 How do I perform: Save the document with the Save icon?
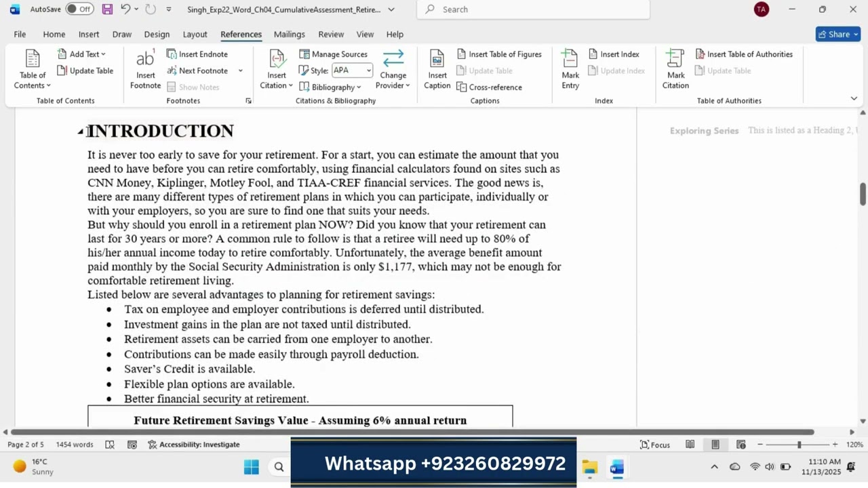[107, 9]
